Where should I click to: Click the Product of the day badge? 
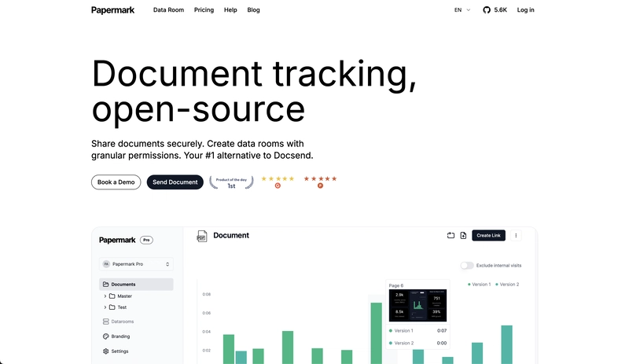pyautogui.click(x=231, y=182)
